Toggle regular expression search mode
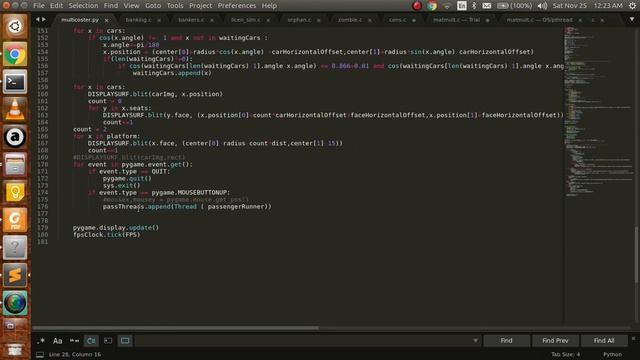Viewport: 640px width, 360px height. [41, 340]
